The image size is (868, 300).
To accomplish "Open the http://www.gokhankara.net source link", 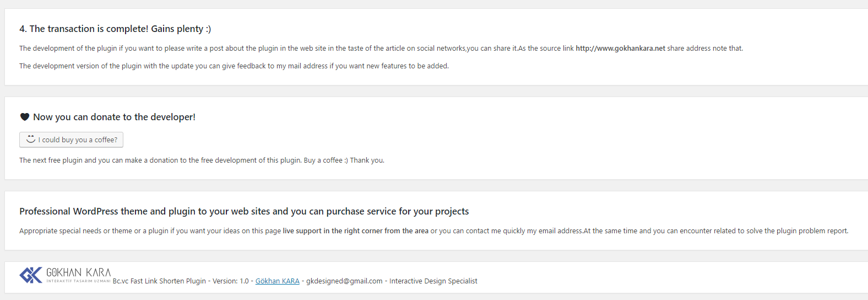I will (620, 49).
